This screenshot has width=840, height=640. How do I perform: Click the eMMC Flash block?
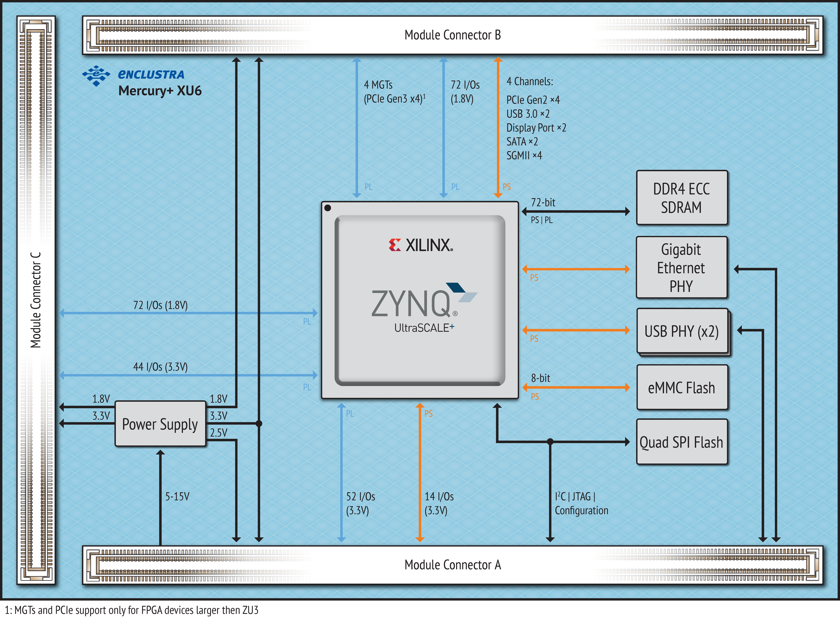682,387
